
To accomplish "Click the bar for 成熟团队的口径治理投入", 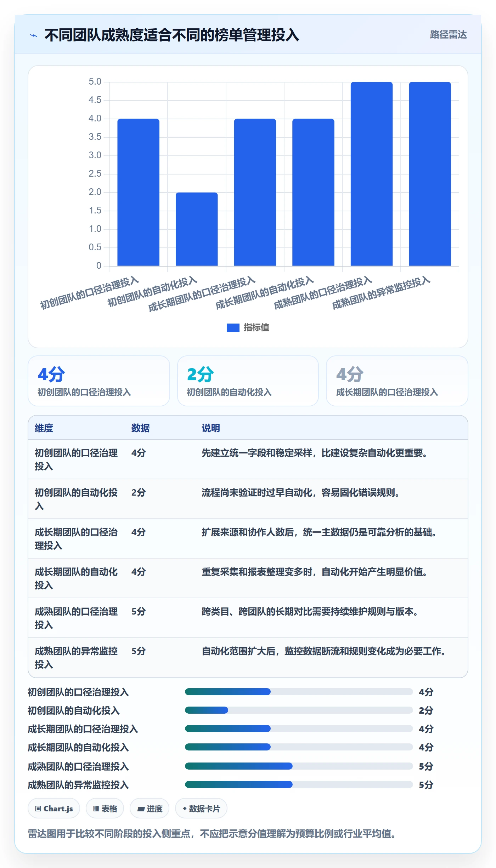I will 372,174.
